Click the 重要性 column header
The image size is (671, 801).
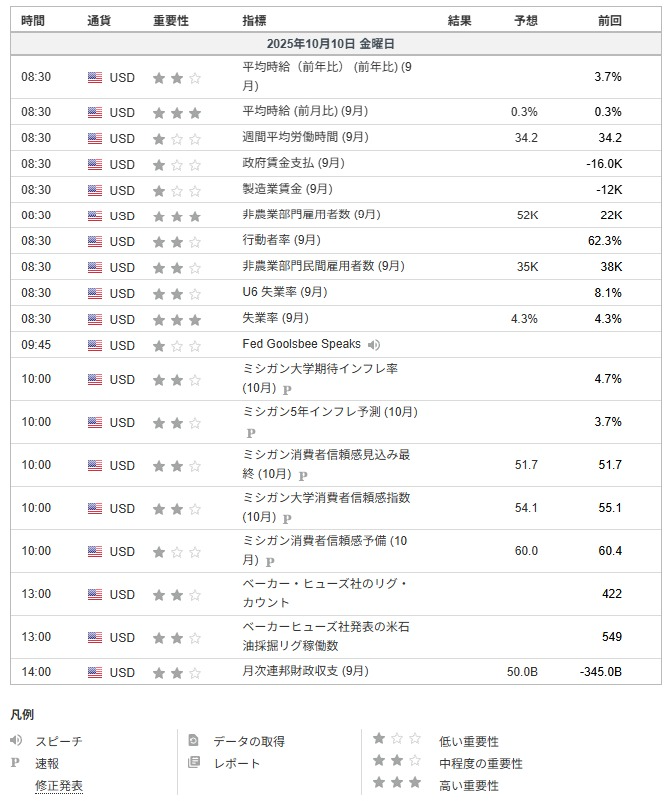(x=172, y=20)
